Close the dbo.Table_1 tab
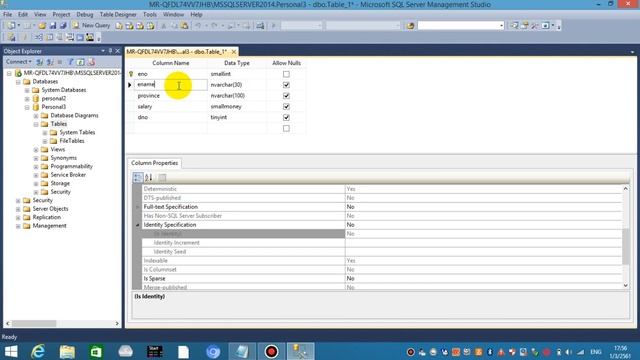 click(x=234, y=52)
